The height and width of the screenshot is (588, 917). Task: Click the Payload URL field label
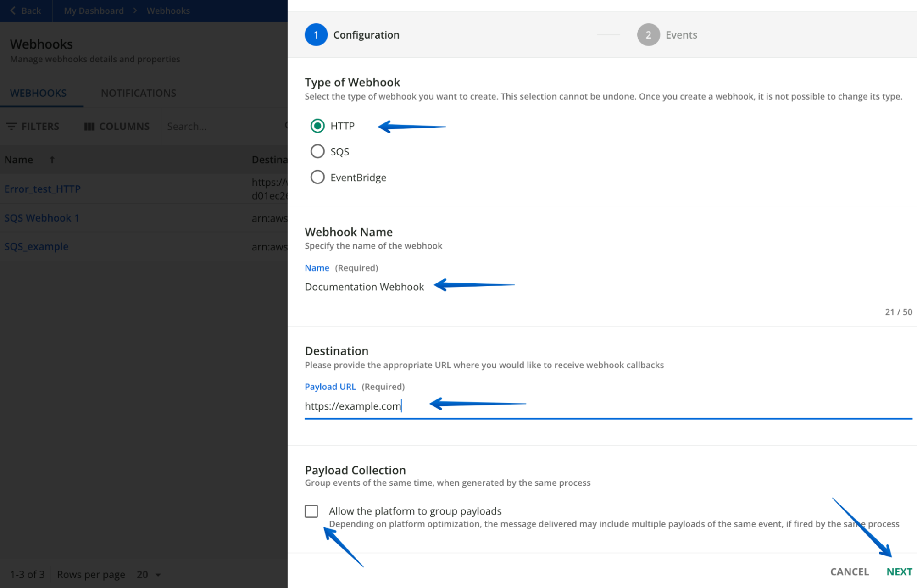pyautogui.click(x=330, y=387)
